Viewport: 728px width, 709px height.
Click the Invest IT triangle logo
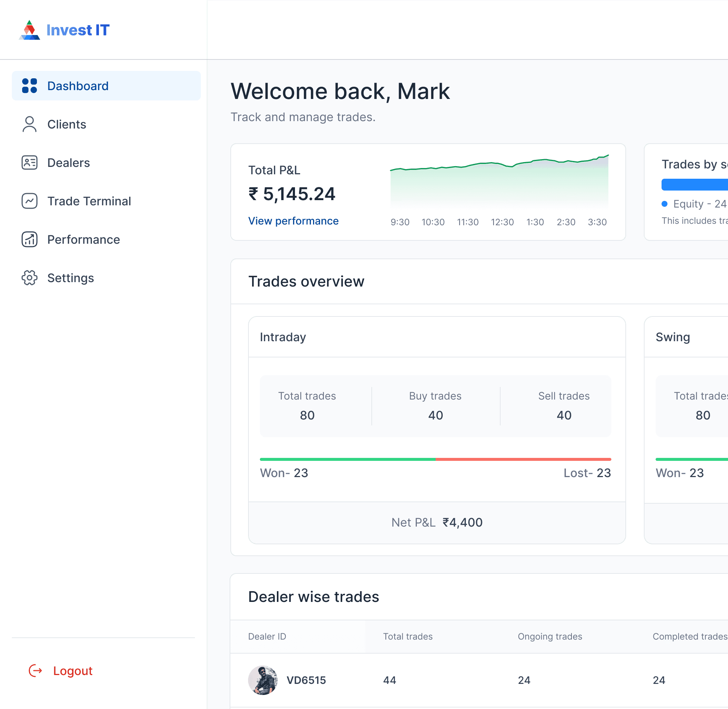click(x=30, y=31)
